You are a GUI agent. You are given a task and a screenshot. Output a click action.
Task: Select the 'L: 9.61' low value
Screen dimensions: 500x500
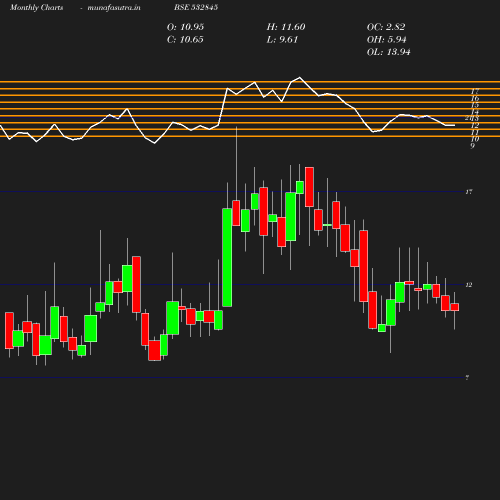tap(282, 40)
